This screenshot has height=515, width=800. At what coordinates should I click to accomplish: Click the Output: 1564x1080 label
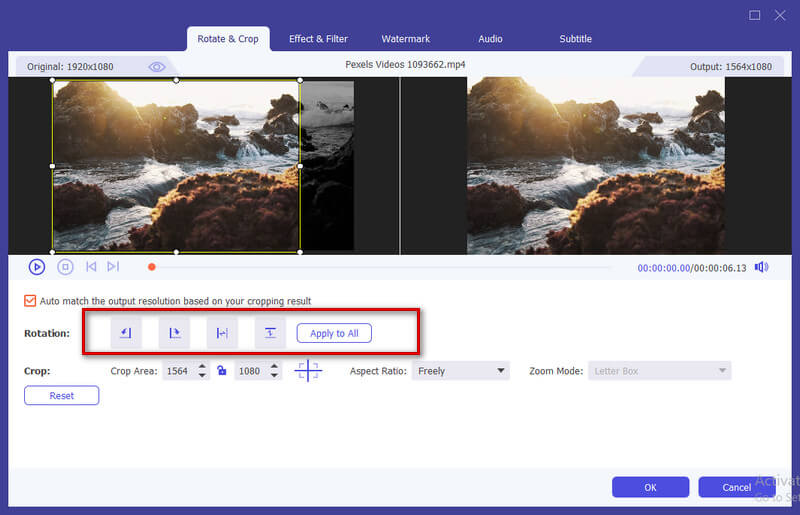point(731,67)
